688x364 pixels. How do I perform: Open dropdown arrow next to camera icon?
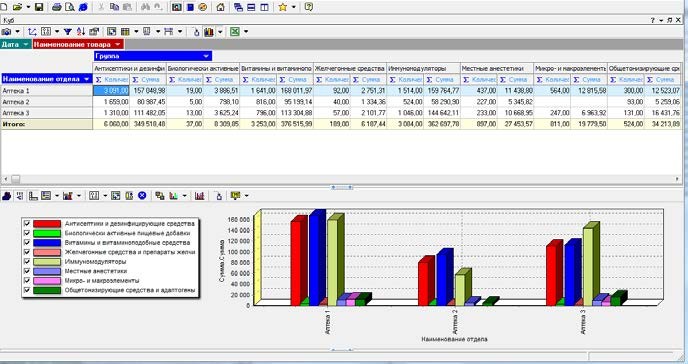pyautogui.click(x=17, y=32)
